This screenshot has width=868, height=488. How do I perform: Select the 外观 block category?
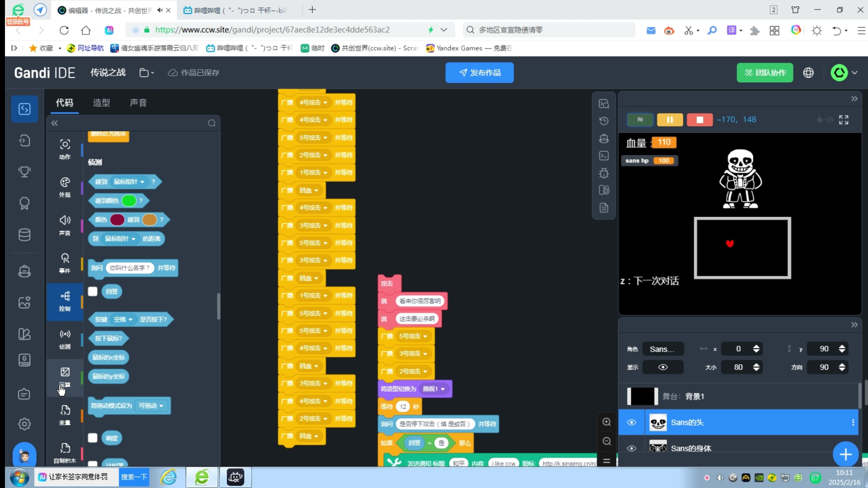pos(65,188)
